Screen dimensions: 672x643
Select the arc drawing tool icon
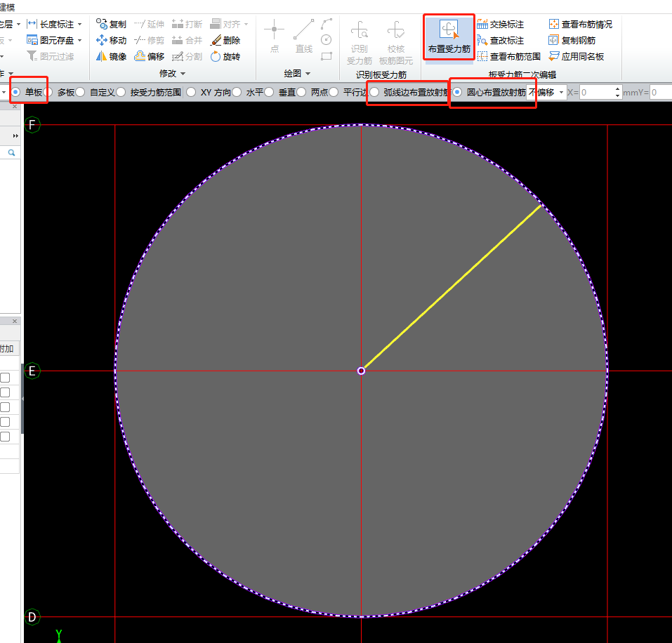point(327,24)
